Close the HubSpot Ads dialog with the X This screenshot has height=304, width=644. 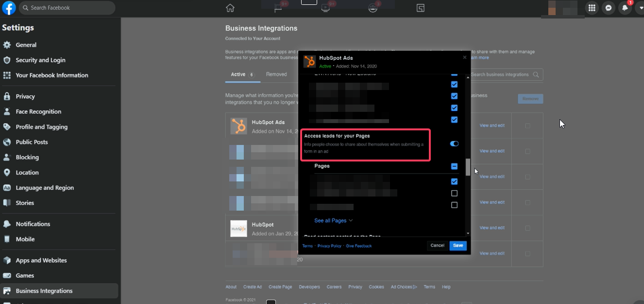(464, 57)
